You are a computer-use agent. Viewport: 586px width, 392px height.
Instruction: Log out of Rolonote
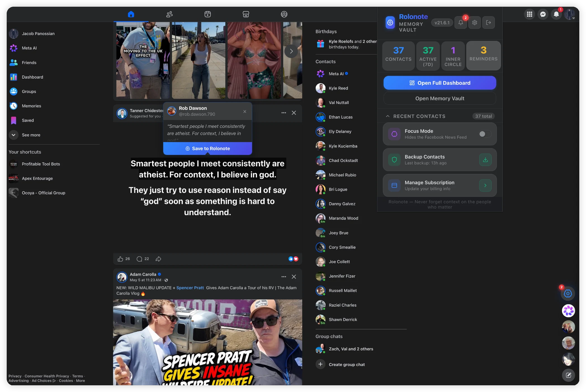point(489,23)
